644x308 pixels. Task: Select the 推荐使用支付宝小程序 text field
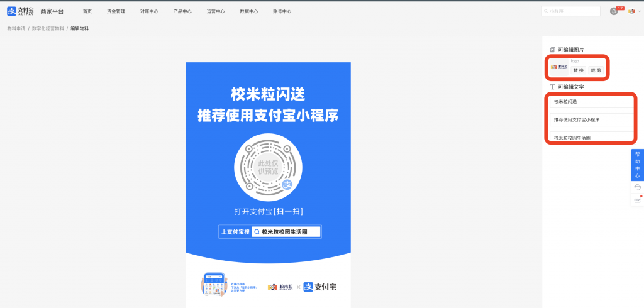tap(591, 119)
